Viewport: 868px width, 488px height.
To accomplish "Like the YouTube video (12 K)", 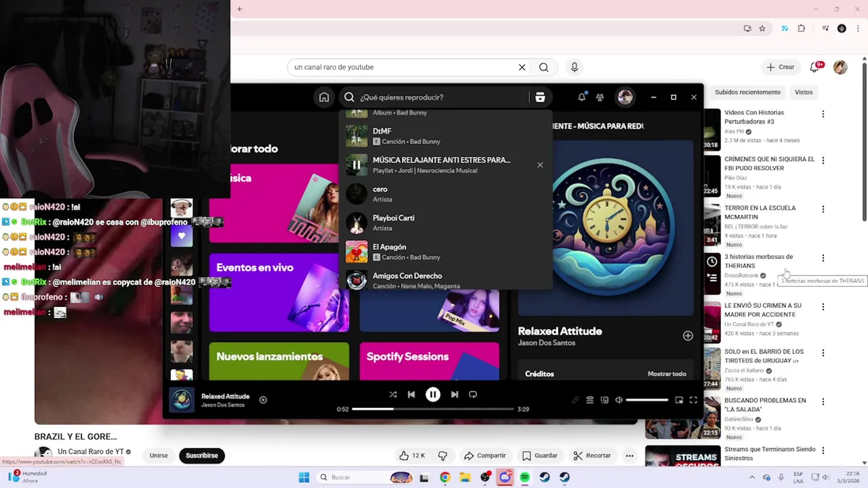I will pyautogui.click(x=412, y=455).
